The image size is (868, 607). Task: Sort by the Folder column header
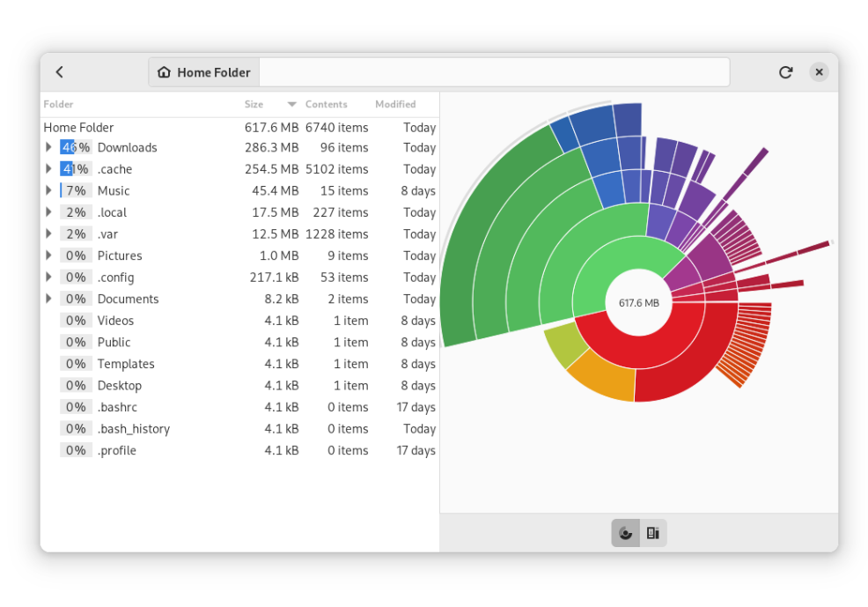click(58, 104)
